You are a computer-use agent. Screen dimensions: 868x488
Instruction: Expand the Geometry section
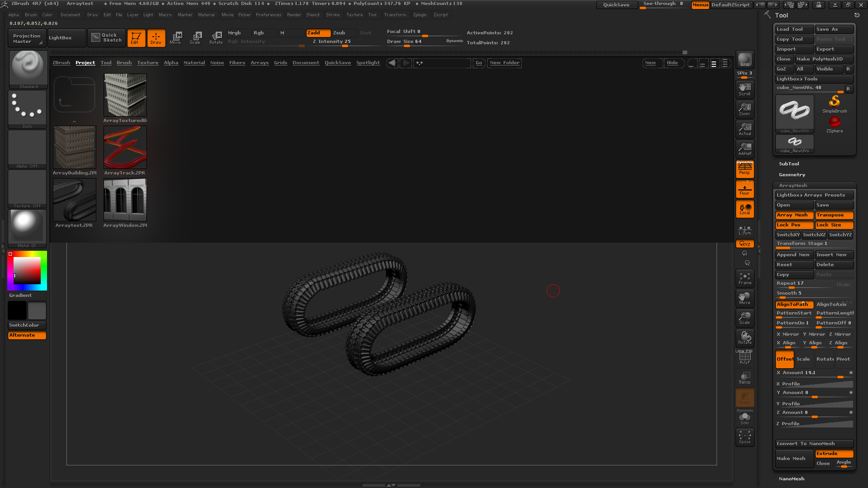tap(792, 175)
